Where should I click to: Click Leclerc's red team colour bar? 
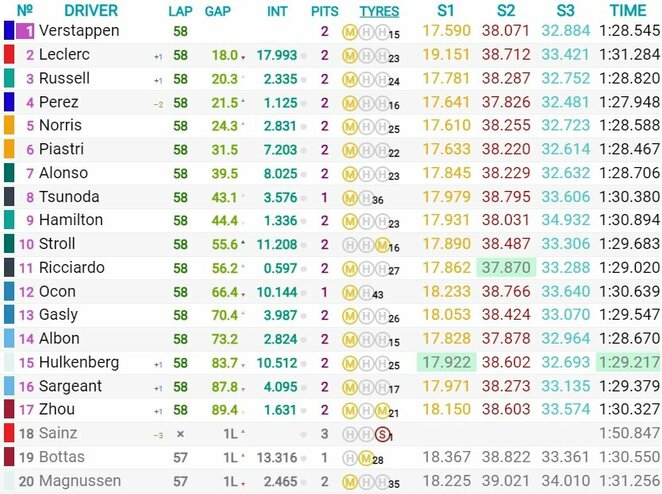9,55
